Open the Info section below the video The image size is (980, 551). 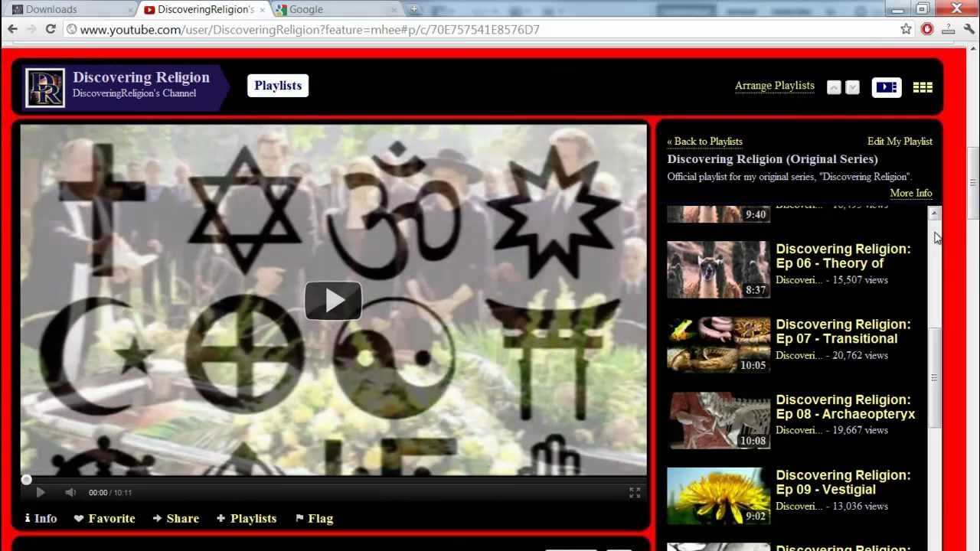tap(41, 518)
